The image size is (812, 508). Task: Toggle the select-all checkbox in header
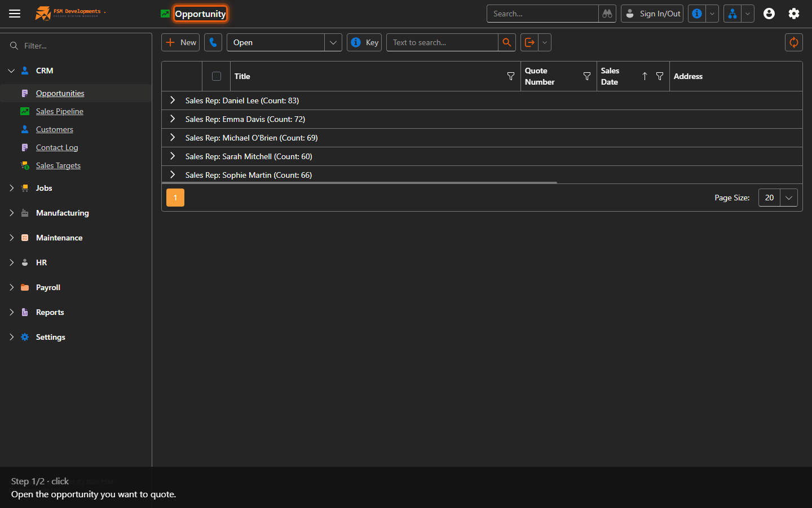click(217, 76)
